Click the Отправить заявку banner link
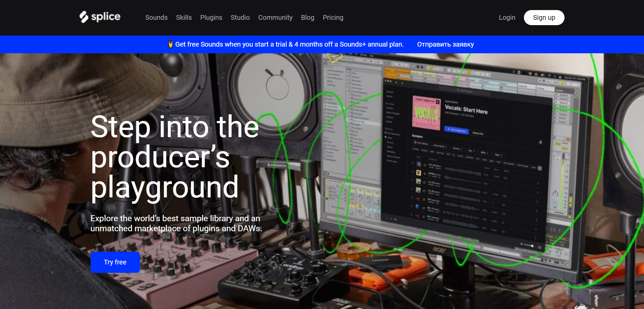The width and height of the screenshot is (644, 309). [x=445, y=44]
